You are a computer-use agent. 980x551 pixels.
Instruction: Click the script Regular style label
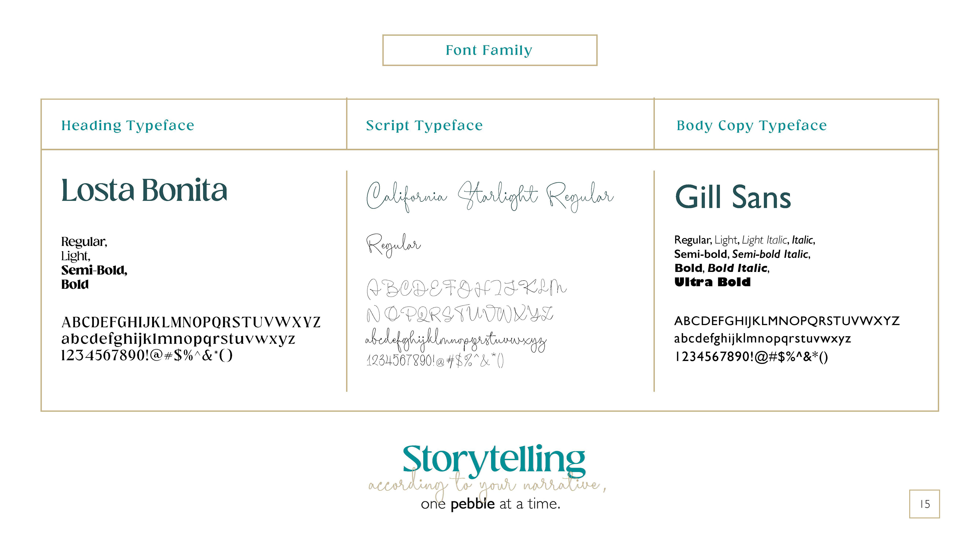point(393,245)
